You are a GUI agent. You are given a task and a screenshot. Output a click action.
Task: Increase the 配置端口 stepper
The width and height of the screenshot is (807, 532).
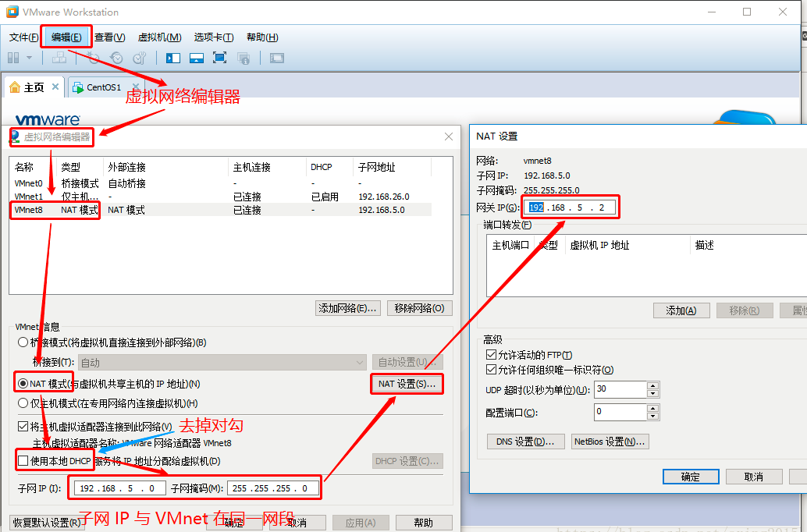[x=652, y=409]
